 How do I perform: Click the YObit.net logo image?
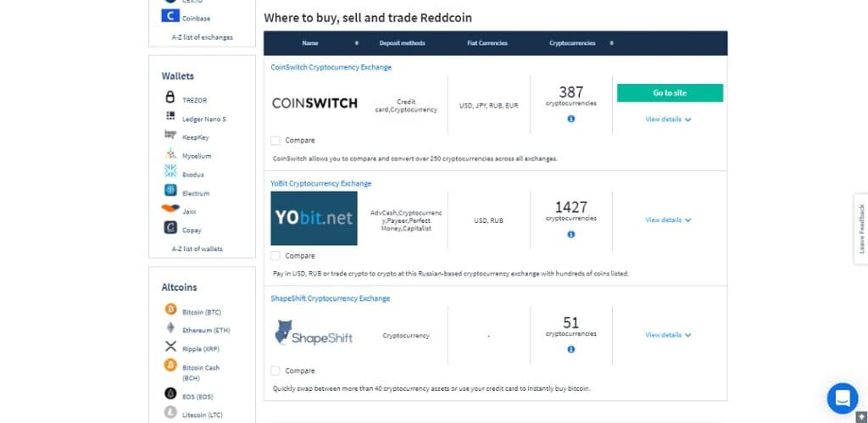[x=314, y=218]
